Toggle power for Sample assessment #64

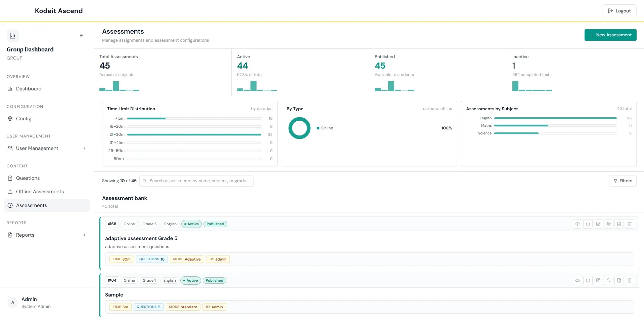coord(588,280)
